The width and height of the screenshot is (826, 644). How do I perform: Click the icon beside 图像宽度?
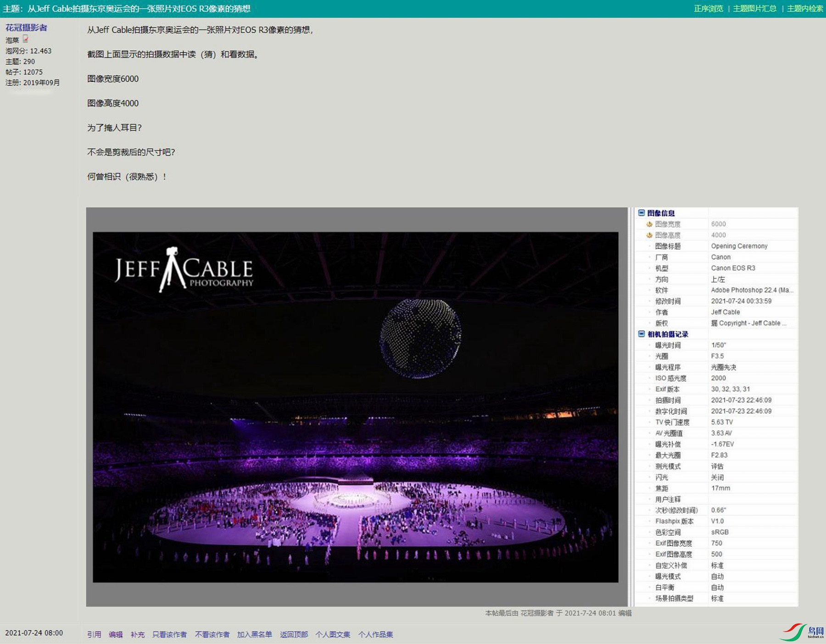click(x=649, y=224)
